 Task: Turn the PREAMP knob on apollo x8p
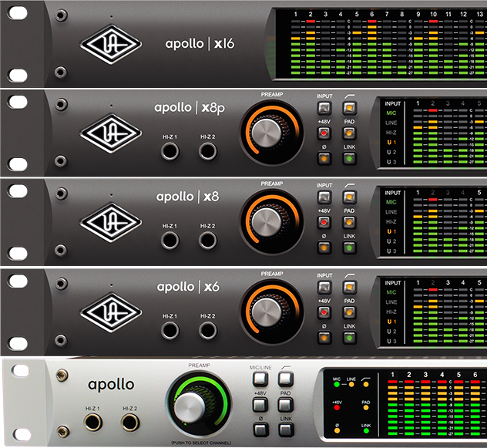tap(267, 133)
